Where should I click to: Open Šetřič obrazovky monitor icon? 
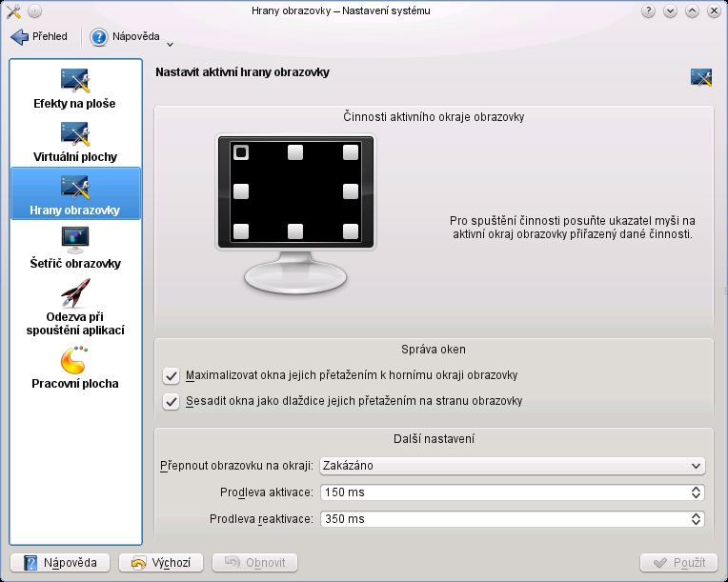point(74,240)
